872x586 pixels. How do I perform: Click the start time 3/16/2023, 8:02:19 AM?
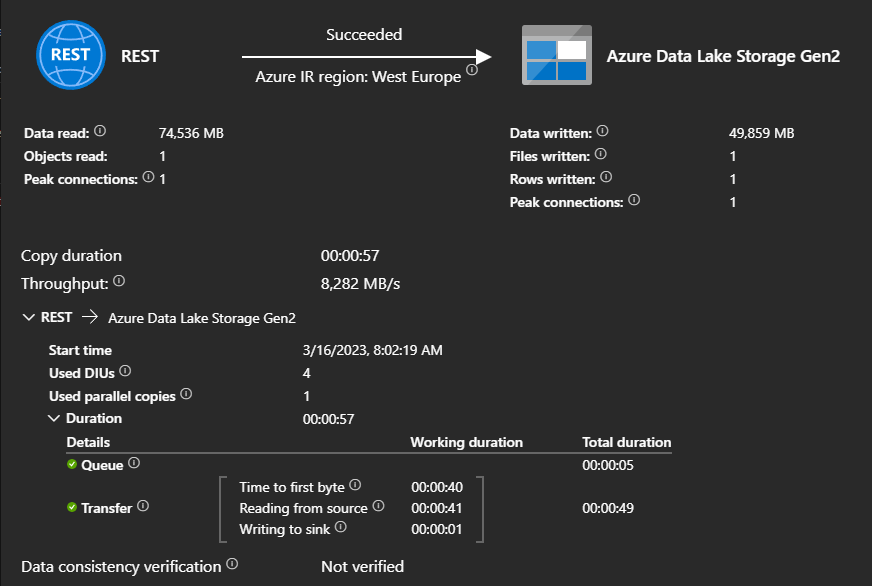(x=373, y=350)
